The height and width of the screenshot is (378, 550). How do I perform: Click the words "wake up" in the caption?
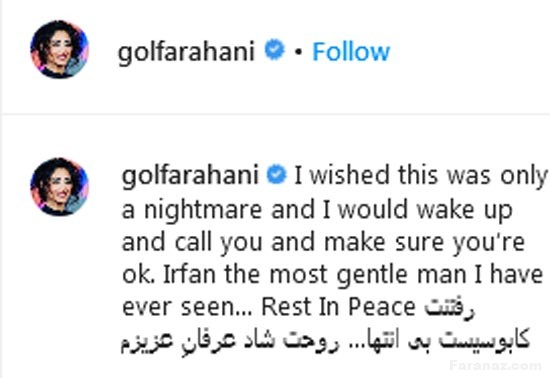(x=464, y=210)
